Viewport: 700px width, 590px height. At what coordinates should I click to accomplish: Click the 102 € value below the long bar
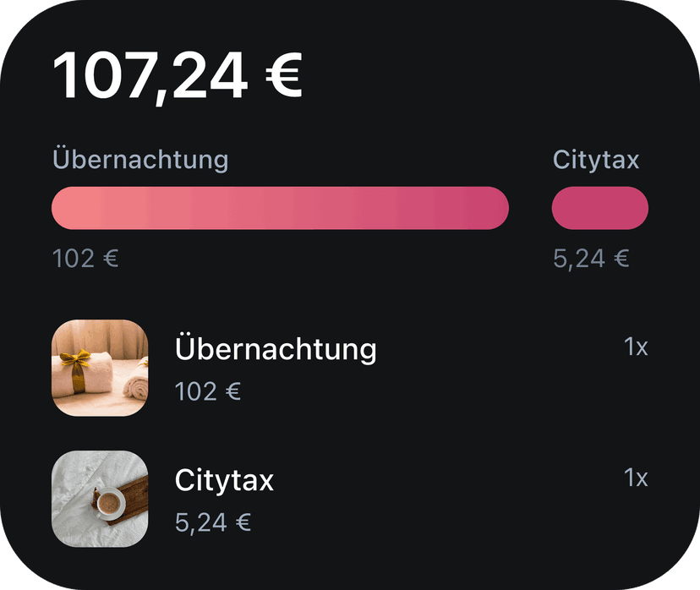tap(85, 258)
